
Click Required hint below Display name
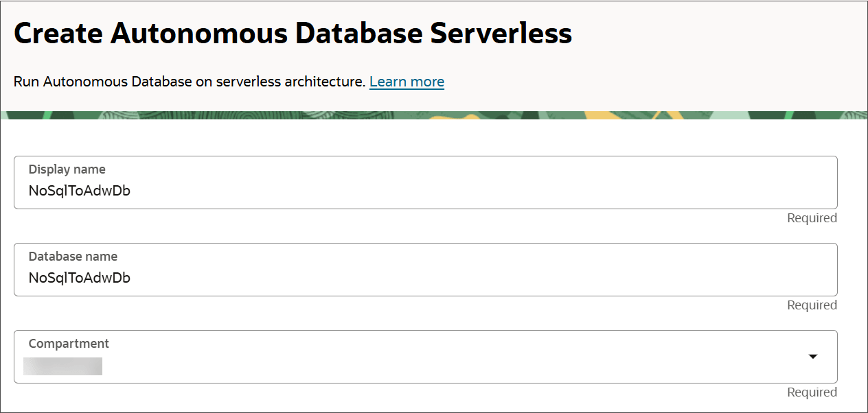812,218
